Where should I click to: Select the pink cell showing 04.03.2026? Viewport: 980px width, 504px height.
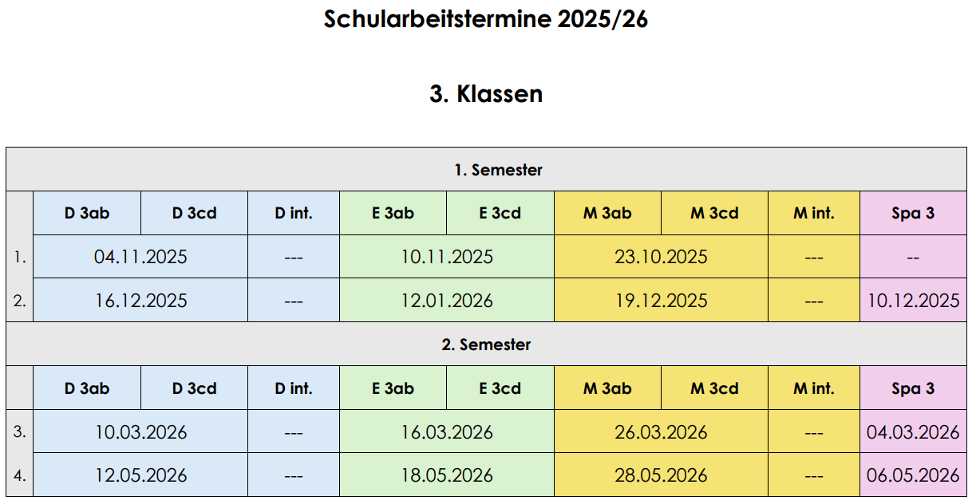(913, 432)
